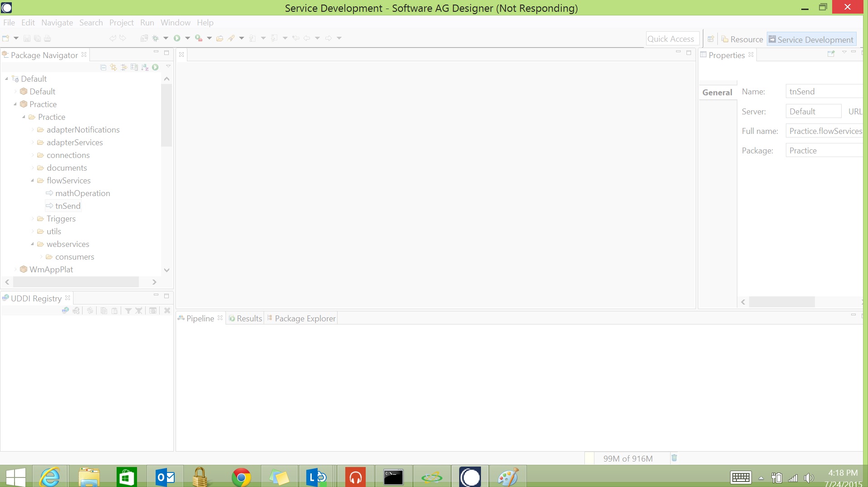Screen dimensions: 868x487
Task: Click Collapse All icon in Package Navigator
Action: click(103, 68)
